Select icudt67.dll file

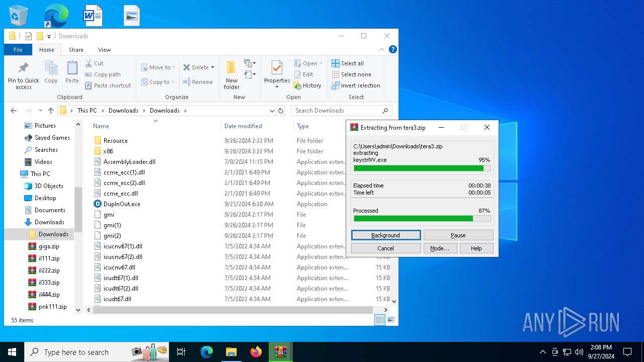[117, 299]
